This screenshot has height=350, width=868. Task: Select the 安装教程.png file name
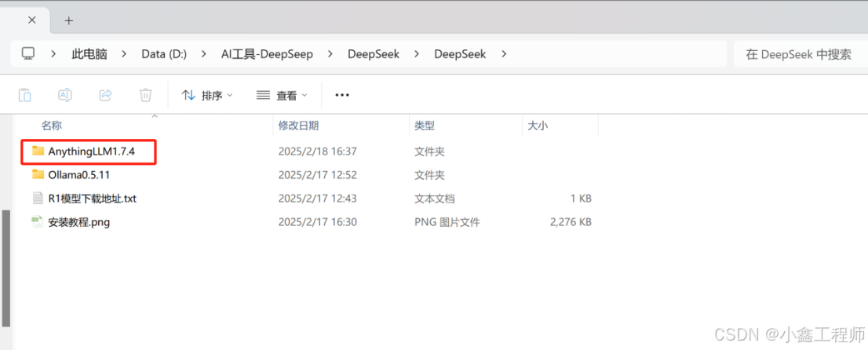(78, 222)
